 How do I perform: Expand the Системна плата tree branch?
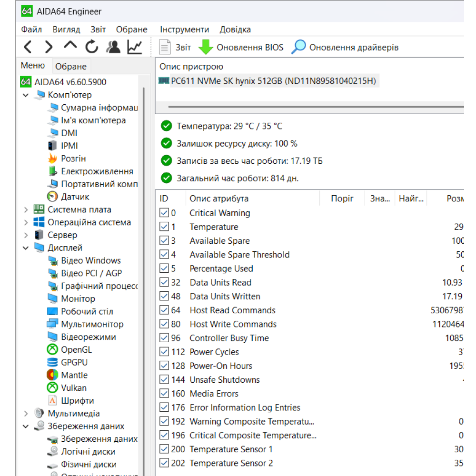coord(26,209)
